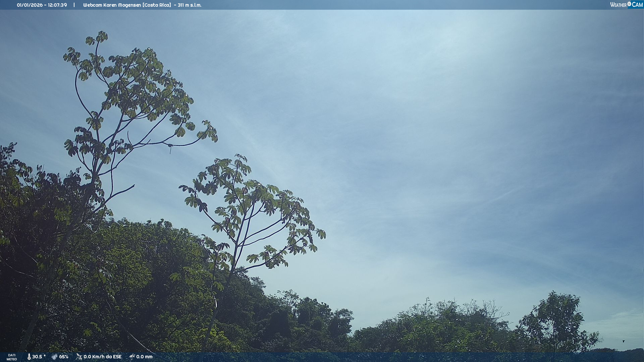This screenshot has width=644, height=362.
Task: Click the 65% humidity value
Action: pyautogui.click(x=64, y=357)
